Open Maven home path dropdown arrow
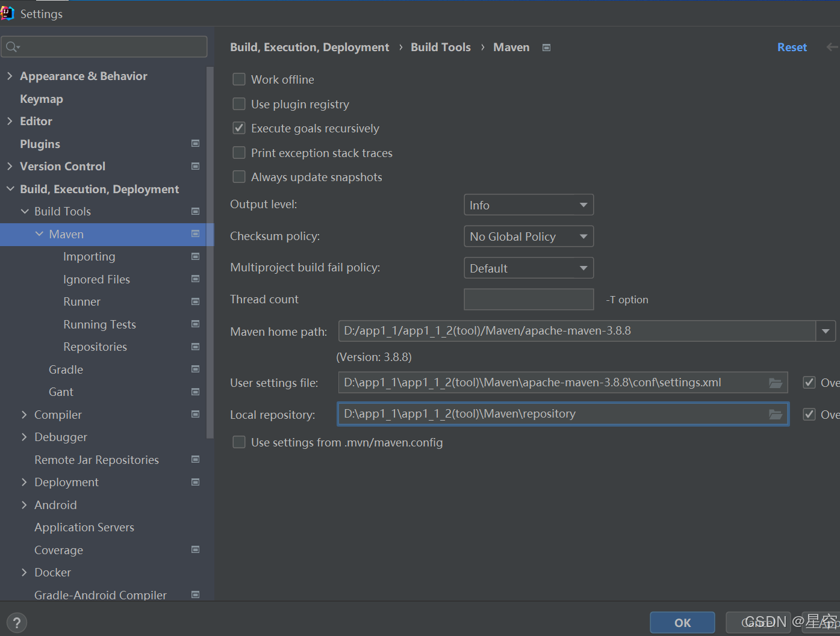Viewport: 840px width, 636px height. [826, 331]
